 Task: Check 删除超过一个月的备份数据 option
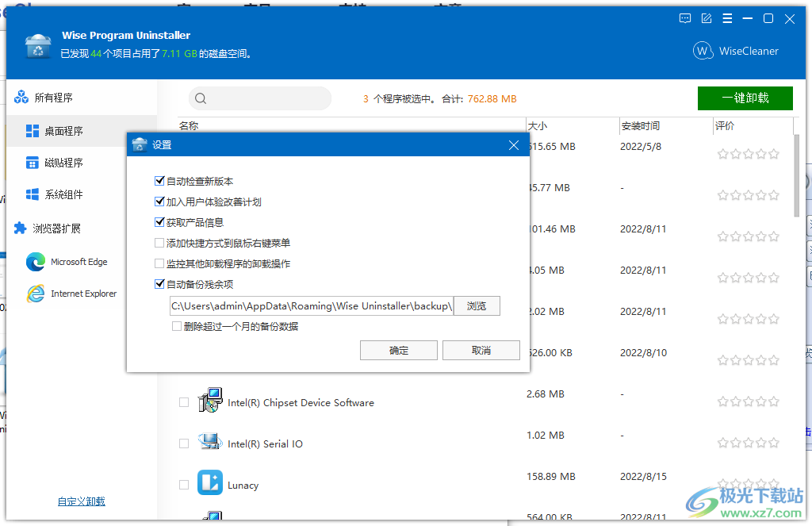tap(175, 327)
